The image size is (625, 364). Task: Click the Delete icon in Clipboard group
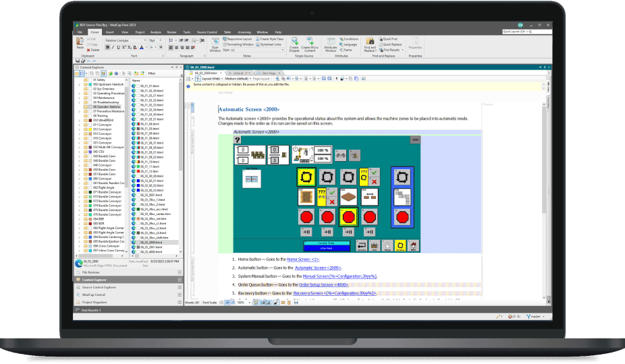tap(93, 50)
